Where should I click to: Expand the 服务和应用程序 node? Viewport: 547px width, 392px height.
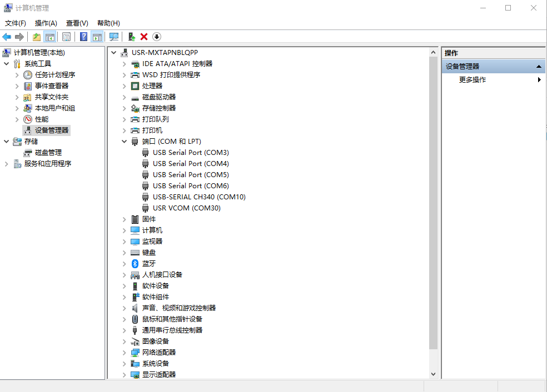(6, 164)
